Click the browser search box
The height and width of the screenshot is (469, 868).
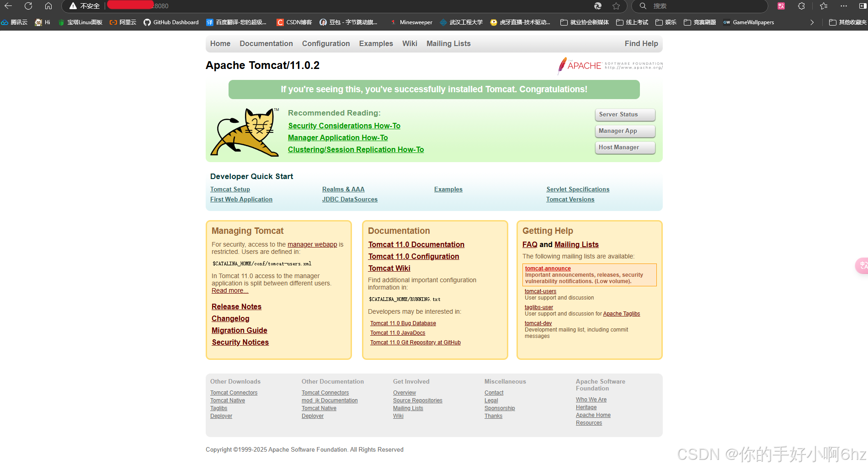[x=699, y=6]
